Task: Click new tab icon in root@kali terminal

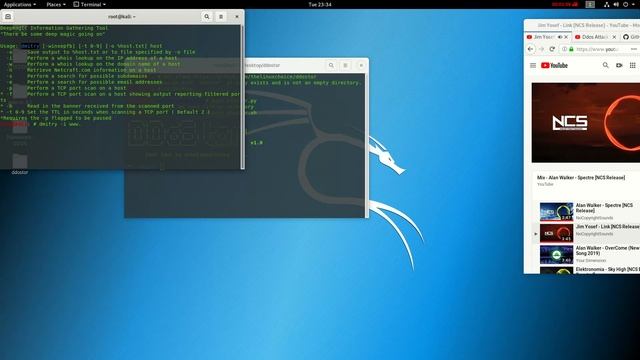Action: pyautogui.click(x=8, y=17)
